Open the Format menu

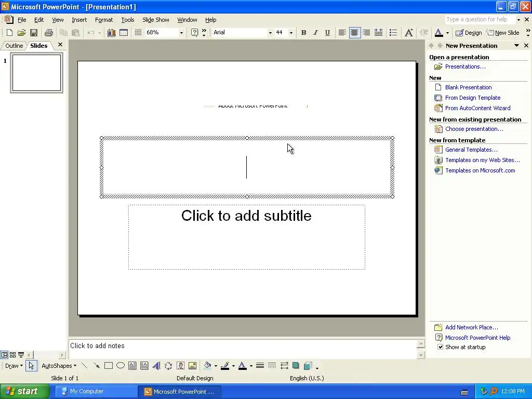pos(104,20)
